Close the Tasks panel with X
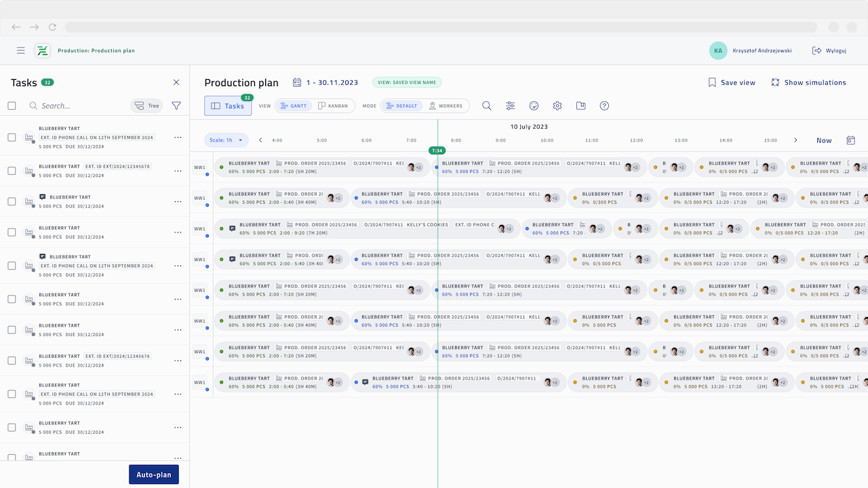This screenshot has width=868, height=488. coord(176,83)
